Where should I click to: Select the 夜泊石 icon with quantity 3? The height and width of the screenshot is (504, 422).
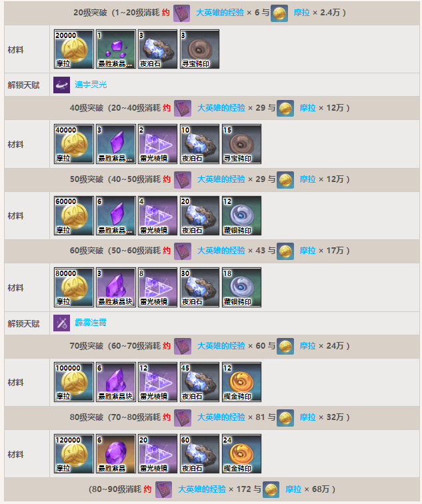click(x=157, y=49)
